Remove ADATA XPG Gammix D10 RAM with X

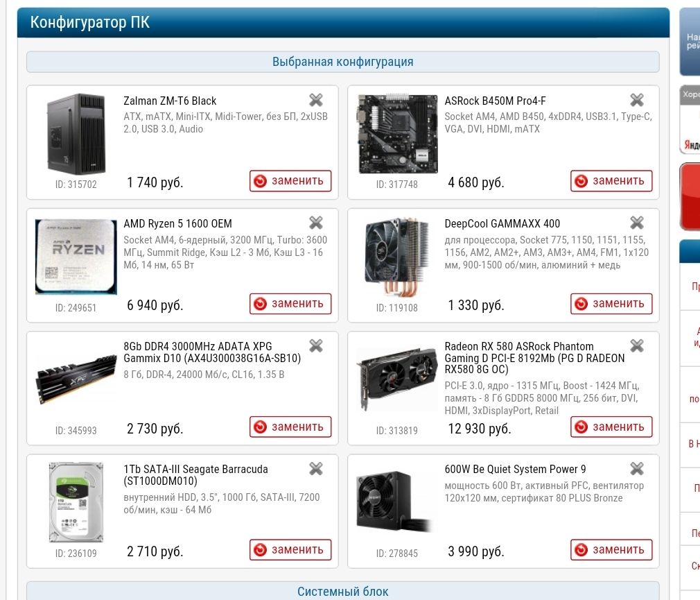(x=315, y=345)
